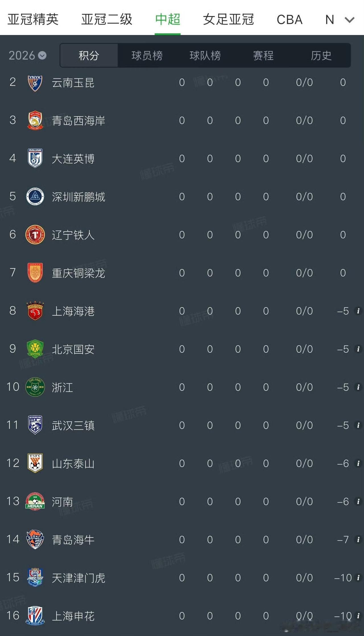Open the Beijing Guoan (北京国安) green badge
Image resolution: width=364 pixels, height=636 pixels.
[35, 349]
